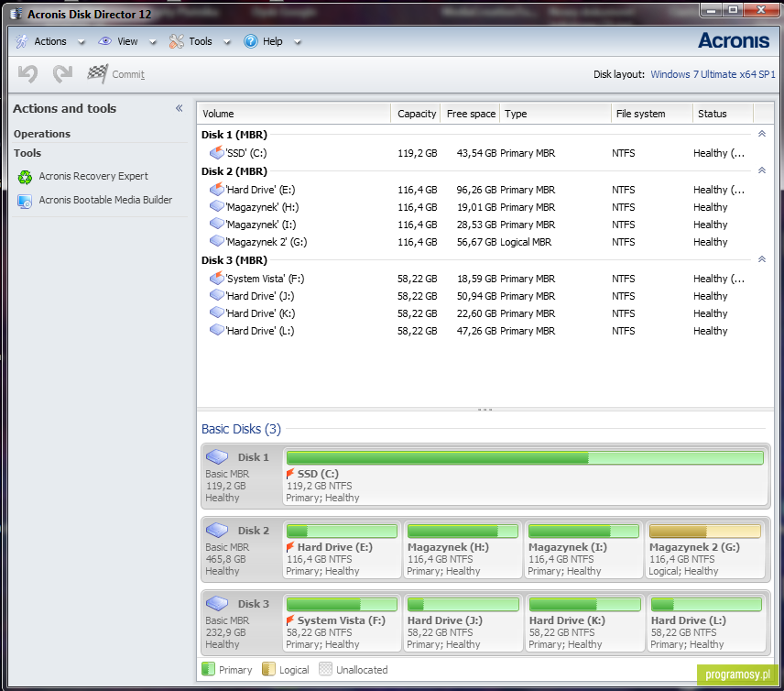The width and height of the screenshot is (784, 691).
Task: Open the Actions dropdown arrow
Action: pos(81,42)
